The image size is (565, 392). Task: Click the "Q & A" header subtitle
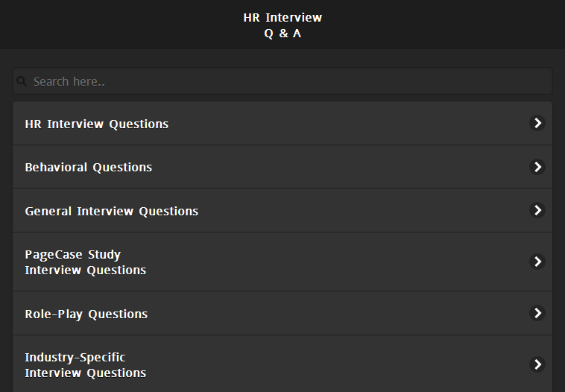pos(282,34)
